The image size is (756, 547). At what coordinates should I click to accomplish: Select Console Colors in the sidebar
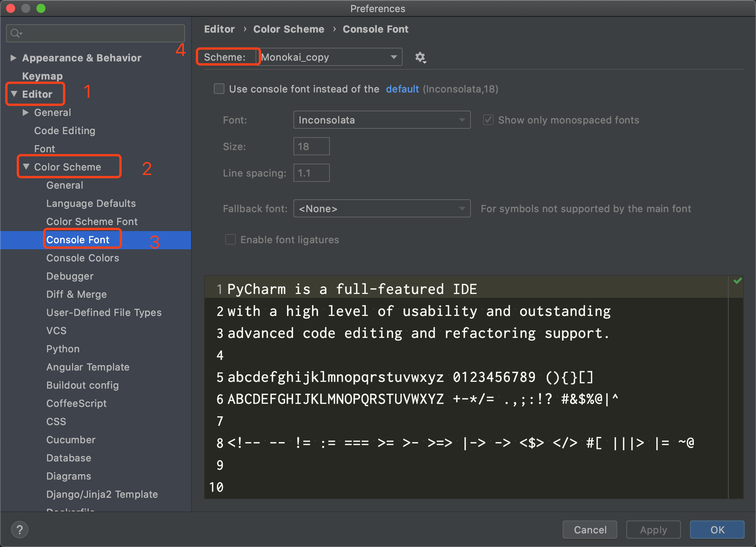point(82,258)
